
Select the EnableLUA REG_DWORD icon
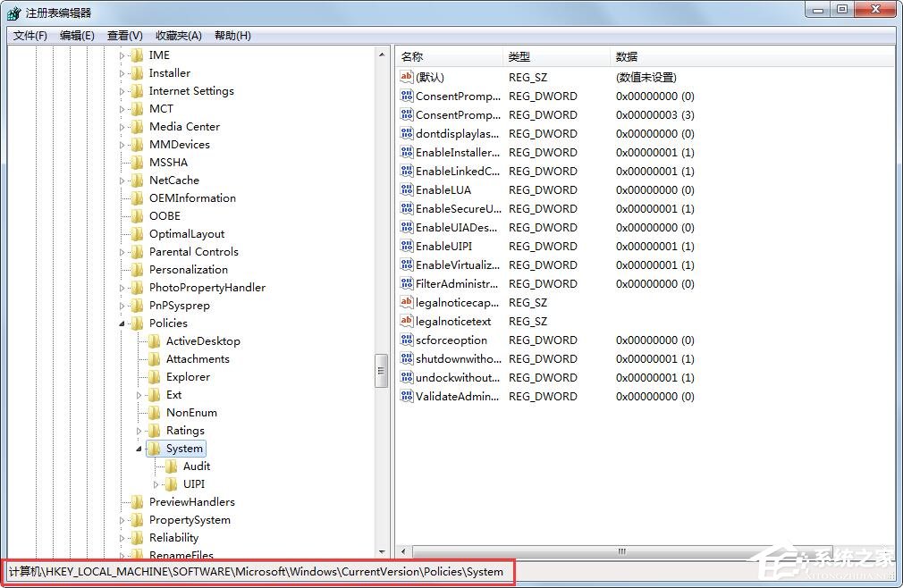[409, 189]
